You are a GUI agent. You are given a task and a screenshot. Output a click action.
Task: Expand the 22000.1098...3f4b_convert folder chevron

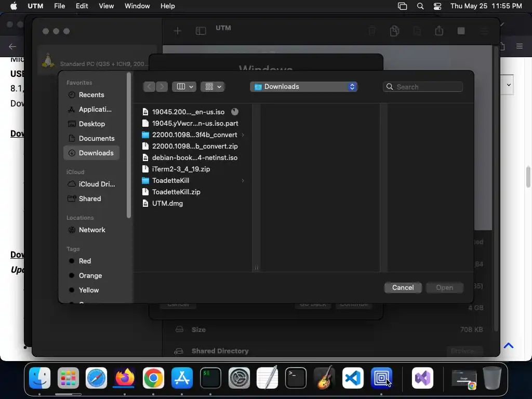(243, 135)
